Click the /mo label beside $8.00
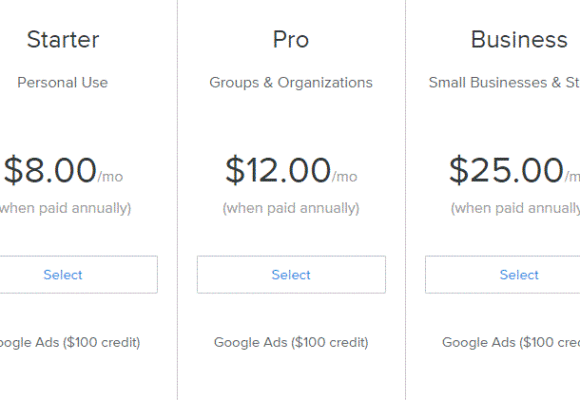The width and height of the screenshot is (580, 400). pyautogui.click(x=110, y=177)
